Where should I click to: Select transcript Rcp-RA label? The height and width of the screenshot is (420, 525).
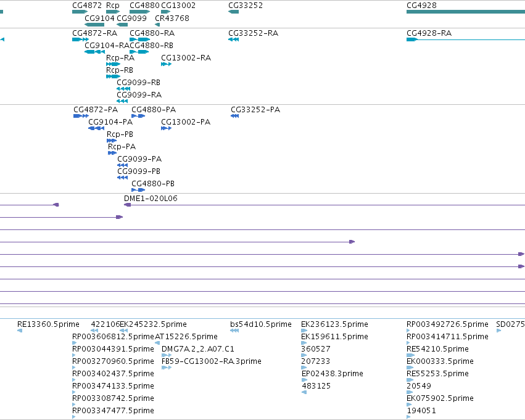coord(120,58)
